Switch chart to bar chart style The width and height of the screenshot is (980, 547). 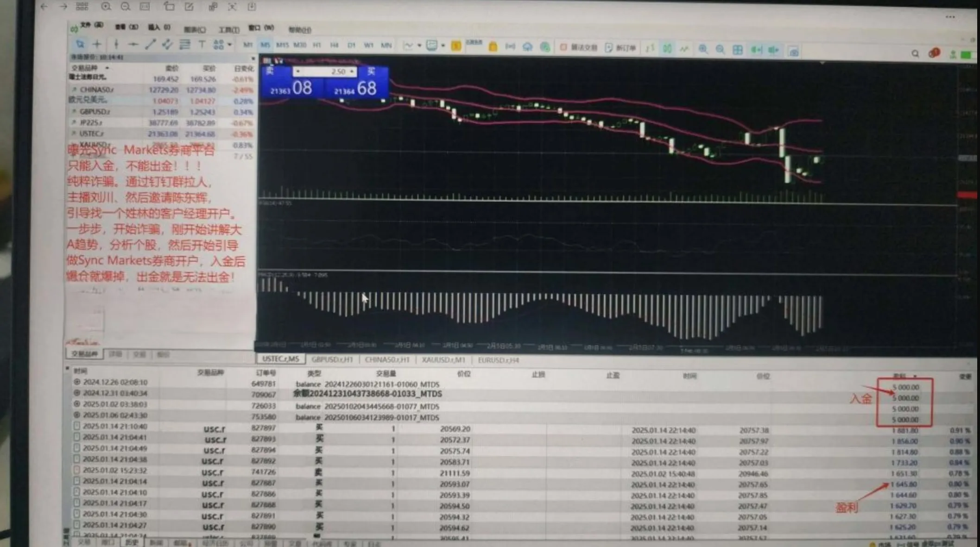[650, 48]
